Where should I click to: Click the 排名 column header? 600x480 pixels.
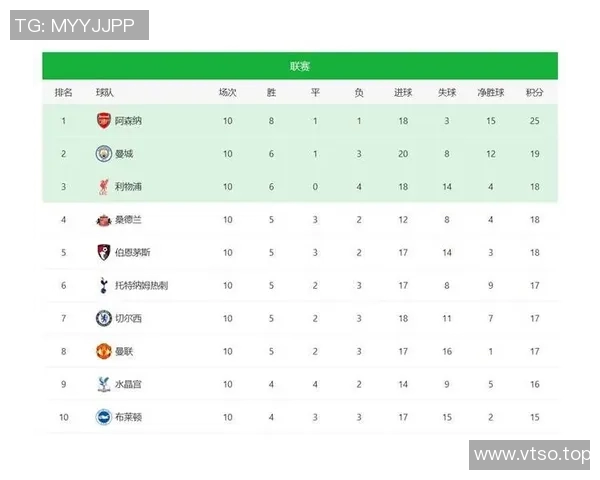click(x=63, y=93)
